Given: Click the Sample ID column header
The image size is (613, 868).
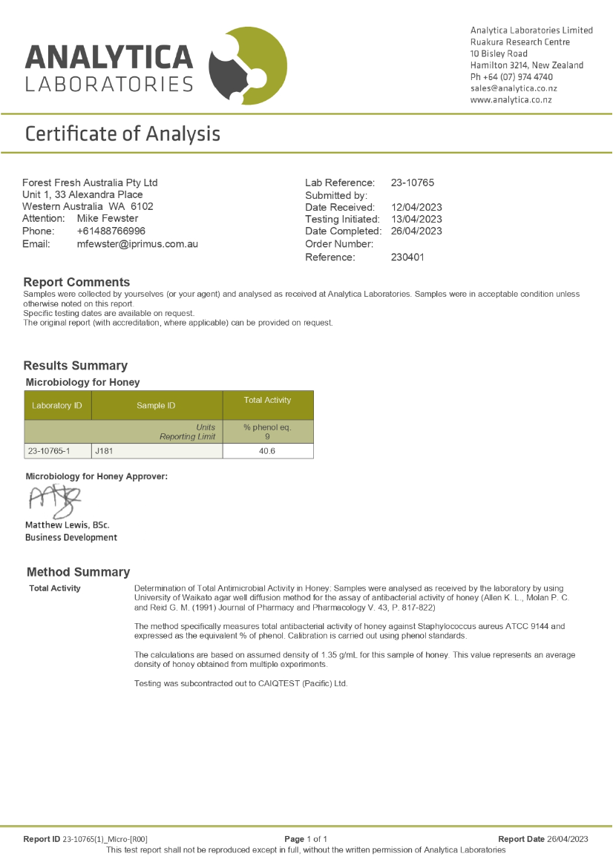Looking at the screenshot, I should click(x=156, y=406).
